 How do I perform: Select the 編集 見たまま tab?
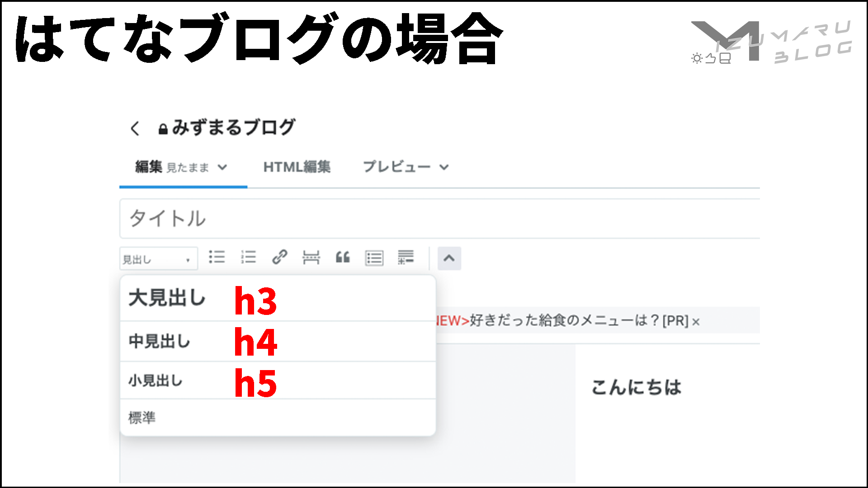[182, 167]
